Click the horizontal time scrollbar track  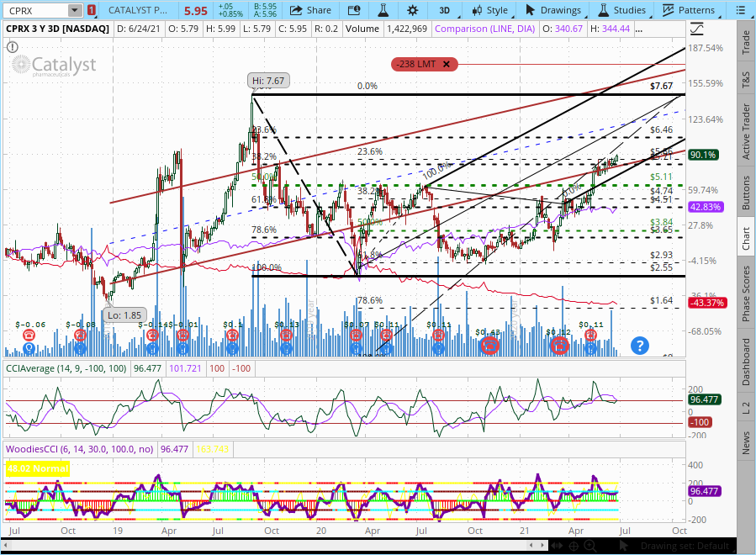(x=270, y=546)
